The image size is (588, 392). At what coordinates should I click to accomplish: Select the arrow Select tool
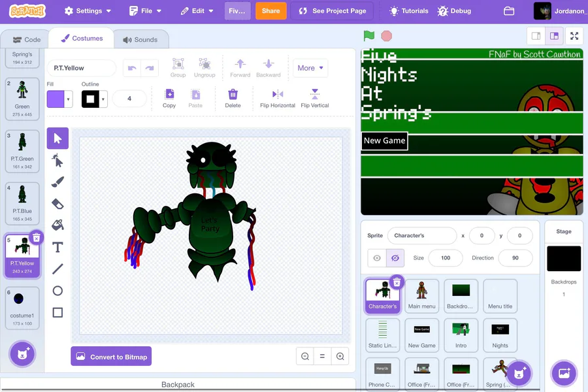[x=57, y=139]
